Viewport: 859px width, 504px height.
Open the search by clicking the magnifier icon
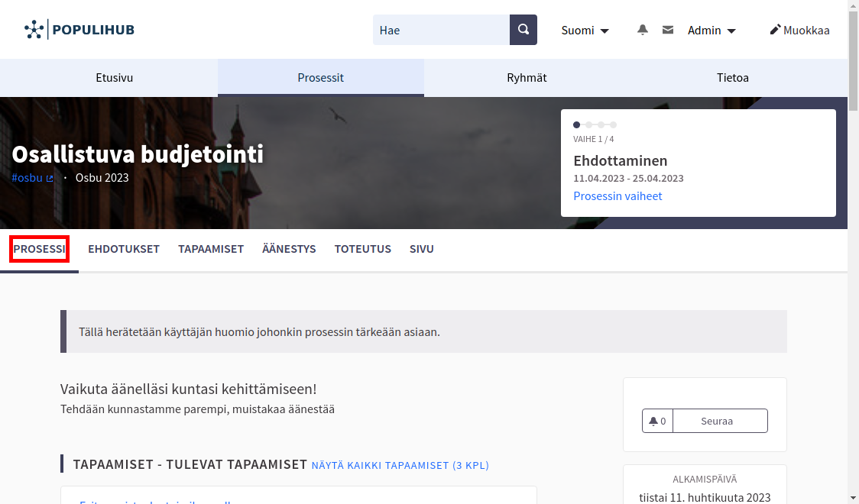523,30
